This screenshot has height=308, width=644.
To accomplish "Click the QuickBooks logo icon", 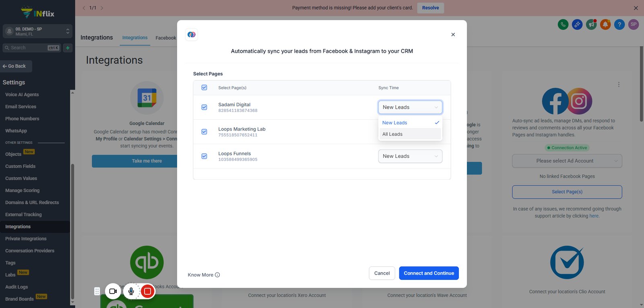I will (x=147, y=263).
